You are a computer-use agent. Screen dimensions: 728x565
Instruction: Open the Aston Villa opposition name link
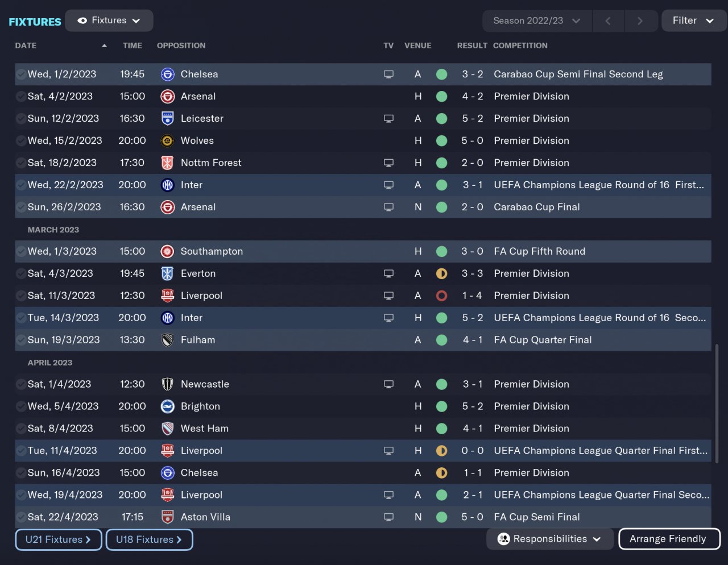tap(205, 518)
